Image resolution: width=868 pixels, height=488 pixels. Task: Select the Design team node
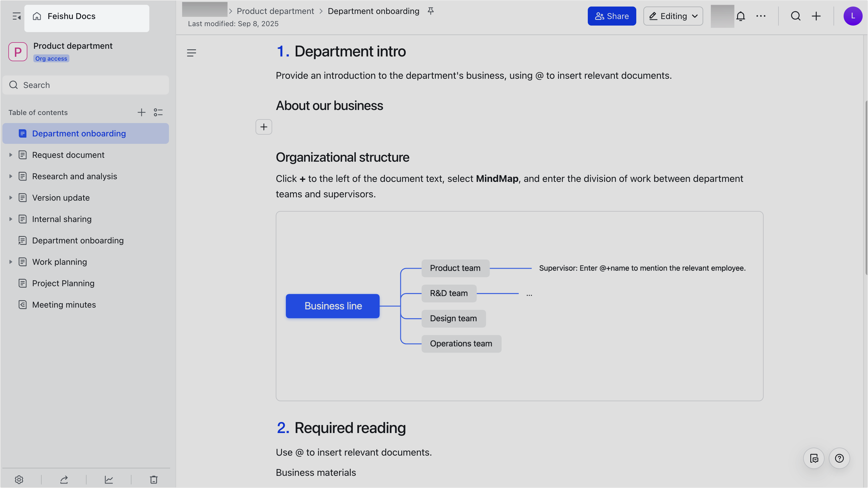point(454,319)
